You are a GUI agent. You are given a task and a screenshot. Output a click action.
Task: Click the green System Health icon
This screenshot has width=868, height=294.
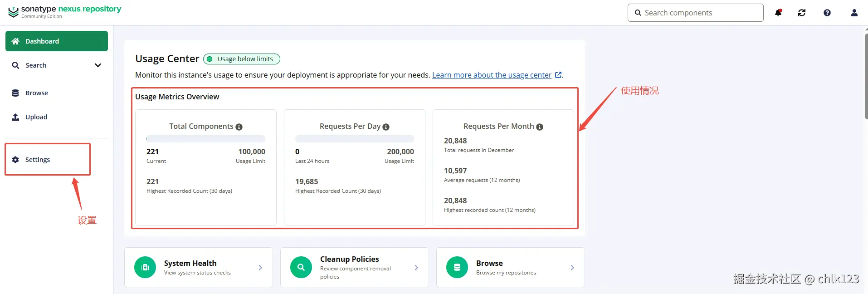[145, 267]
